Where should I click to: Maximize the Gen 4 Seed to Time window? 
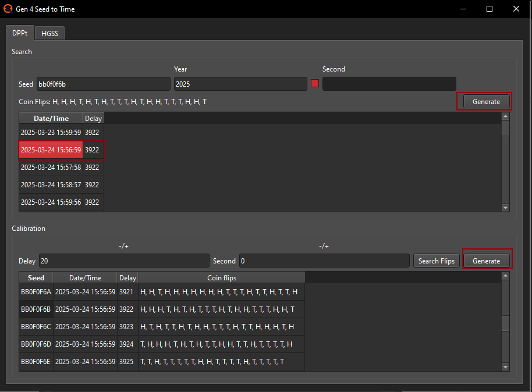pyautogui.click(x=490, y=9)
